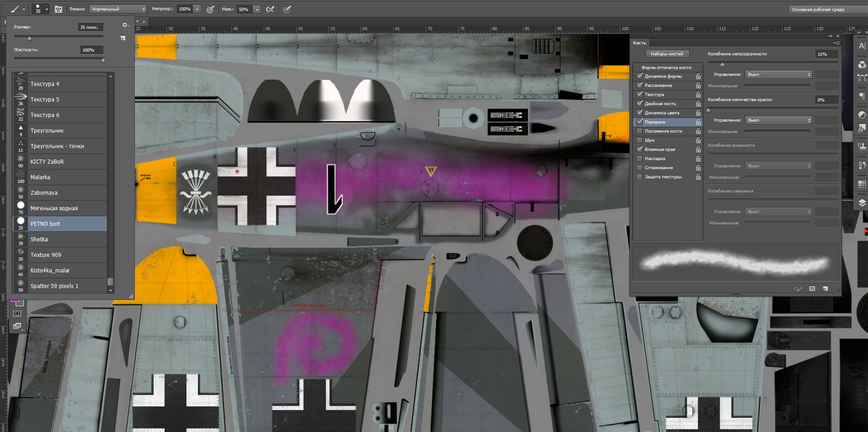
Task: Click the tablet pressure for opacity icon
Action: pos(210,9)
